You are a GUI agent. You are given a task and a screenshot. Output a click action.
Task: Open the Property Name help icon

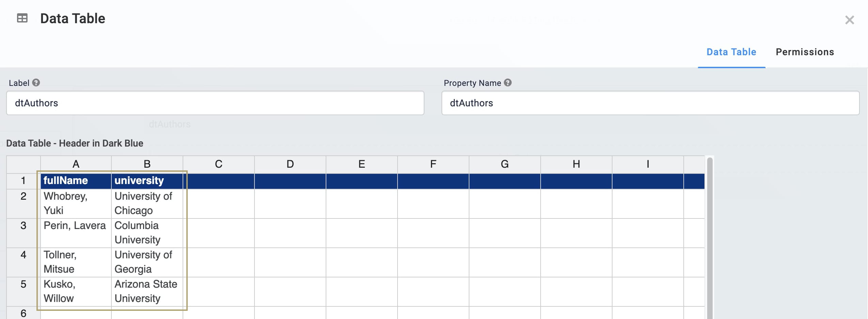(x=508, y=83)
